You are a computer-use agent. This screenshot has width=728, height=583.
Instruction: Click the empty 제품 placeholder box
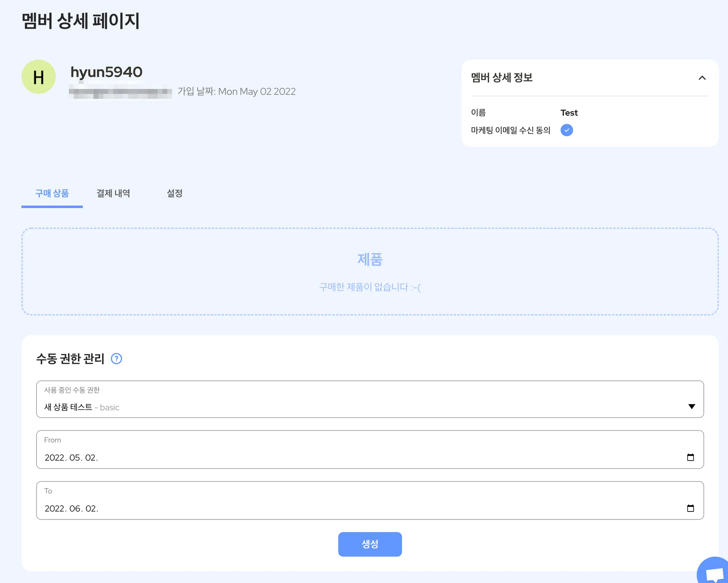pos(370,272)
